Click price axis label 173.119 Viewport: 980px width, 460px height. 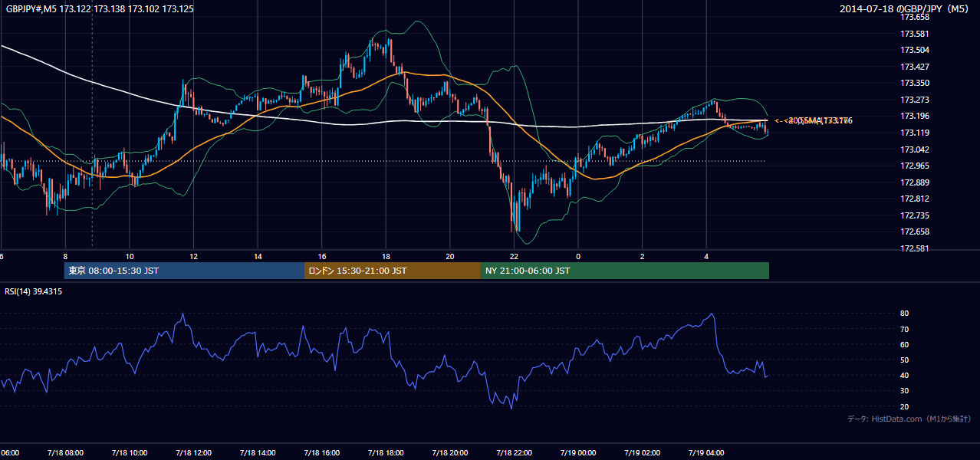click(x=914, y=133)
